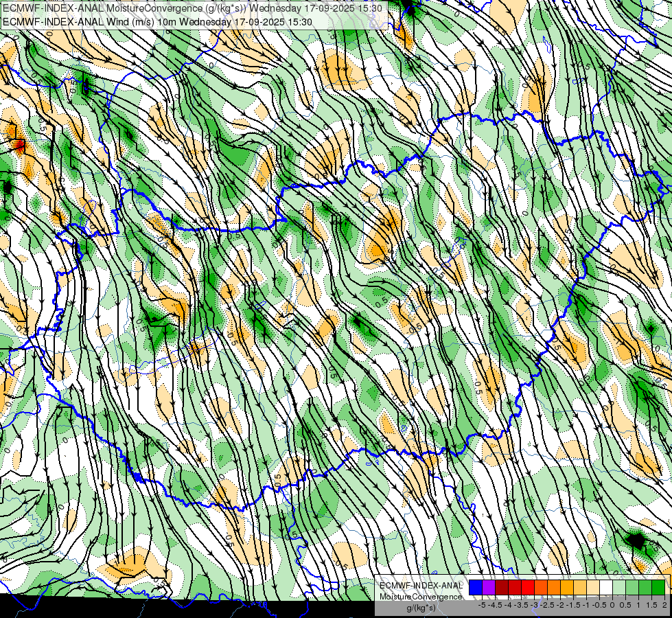This screenshot has height=618, width=672.
Task: Click the darkest green swatch before 2
Action: 658,587
